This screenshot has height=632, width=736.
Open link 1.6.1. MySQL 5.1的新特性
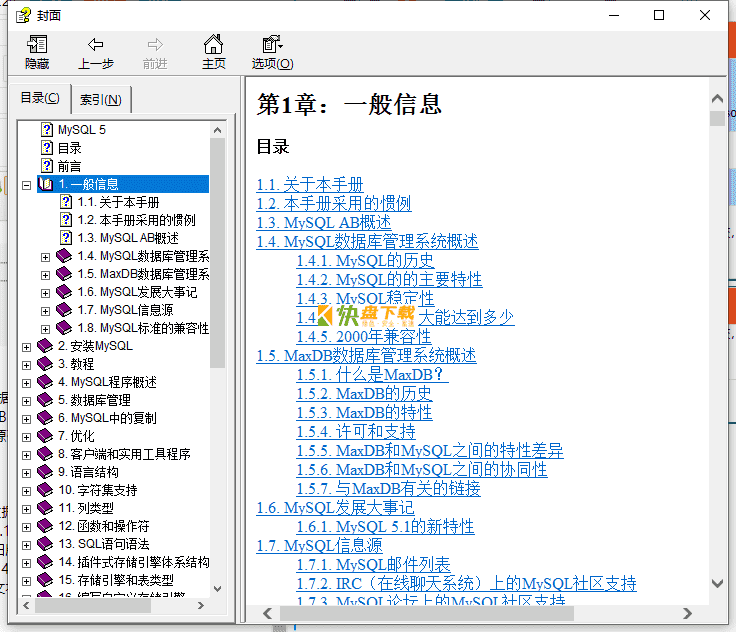(385, 527)
